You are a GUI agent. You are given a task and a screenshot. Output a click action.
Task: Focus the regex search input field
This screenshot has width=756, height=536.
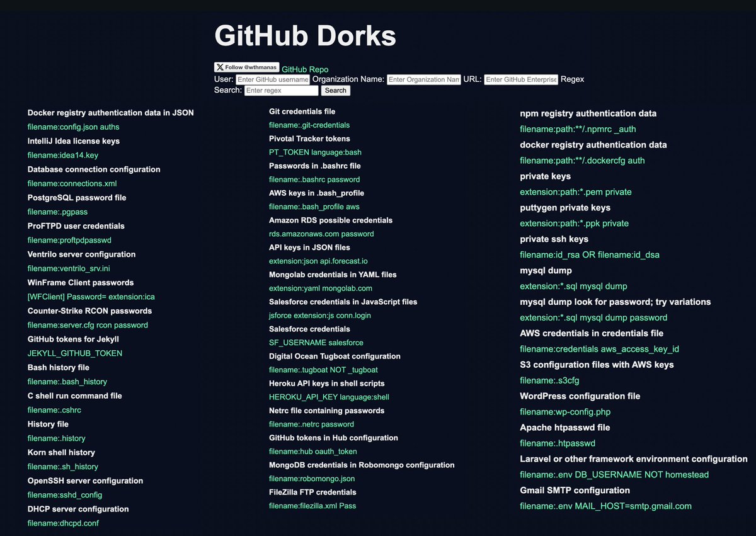[281, 90]
